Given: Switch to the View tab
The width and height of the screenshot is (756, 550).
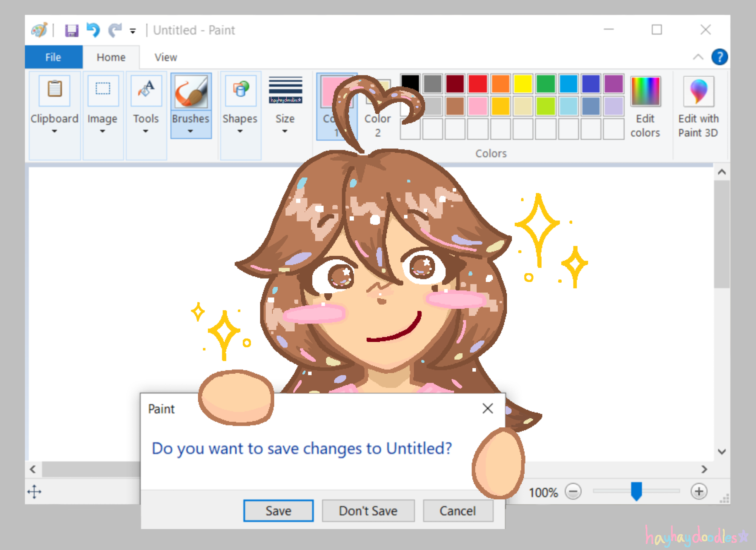Looking at the screenshot, I should pos(165,57).
